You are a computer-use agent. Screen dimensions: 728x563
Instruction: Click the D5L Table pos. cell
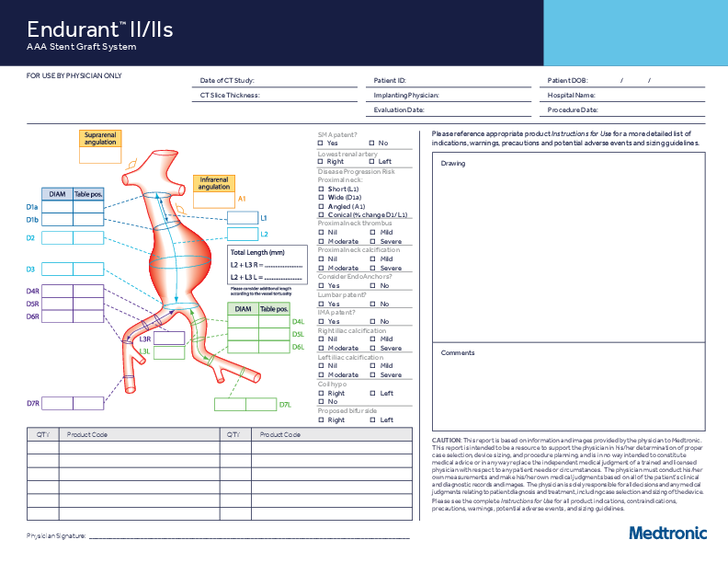point(275,334)
